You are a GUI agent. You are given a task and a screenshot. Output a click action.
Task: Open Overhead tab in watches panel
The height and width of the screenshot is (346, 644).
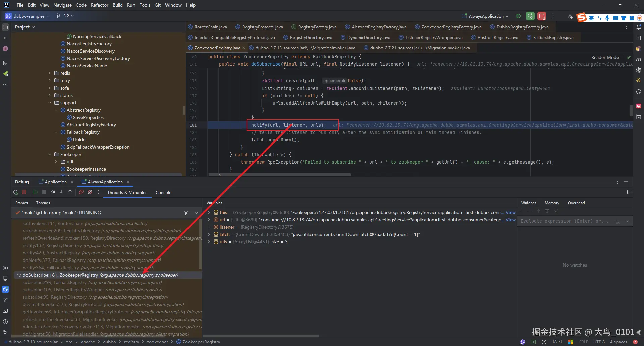coord(576,203)
